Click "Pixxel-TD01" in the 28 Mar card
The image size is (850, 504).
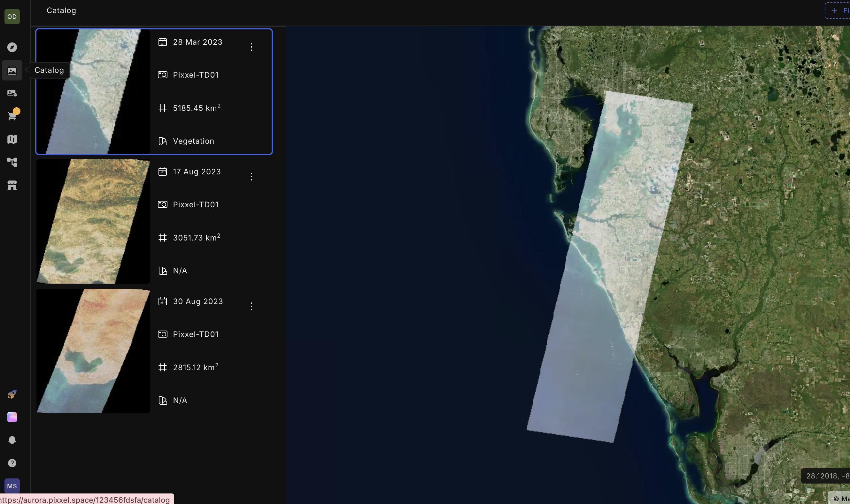click(196, 75)
